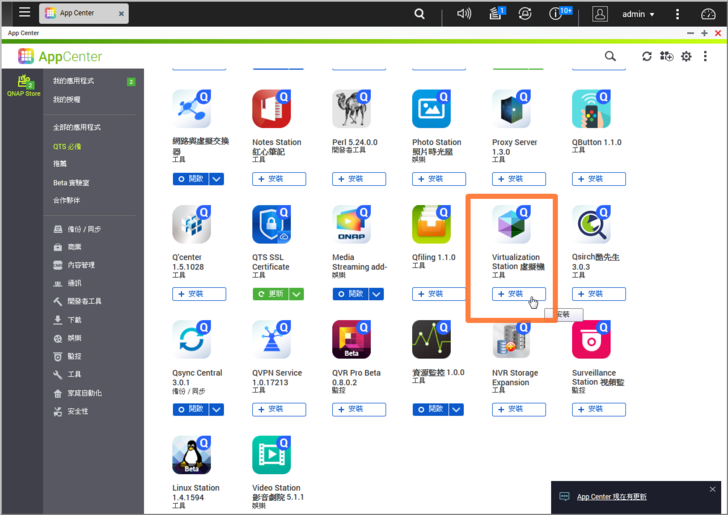The width and height of the screenshot is (728, 515).
Task: Open the QVPN Service app icon
Action: [x=272, y=339]
